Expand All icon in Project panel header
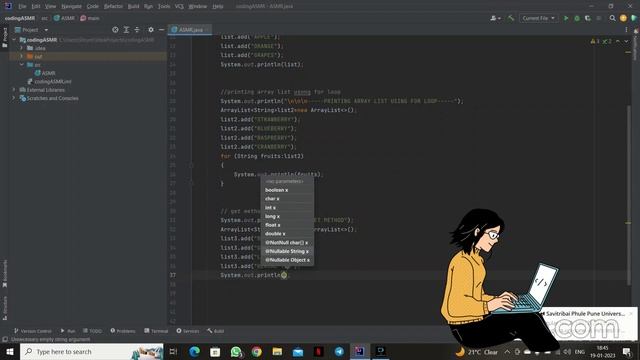Image resolution: width=640 pixels, height=360 pixels. pyautogui.click(x=126, y=30)
